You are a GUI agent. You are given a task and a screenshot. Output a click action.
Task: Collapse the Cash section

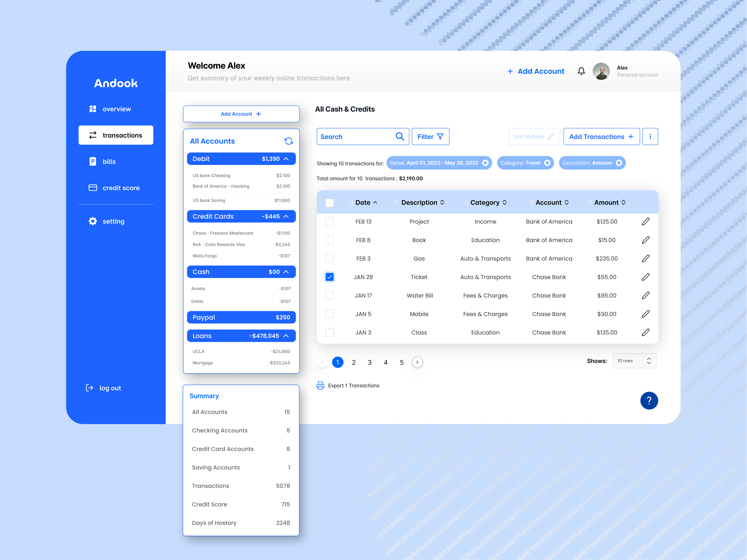tap(286, 272)
